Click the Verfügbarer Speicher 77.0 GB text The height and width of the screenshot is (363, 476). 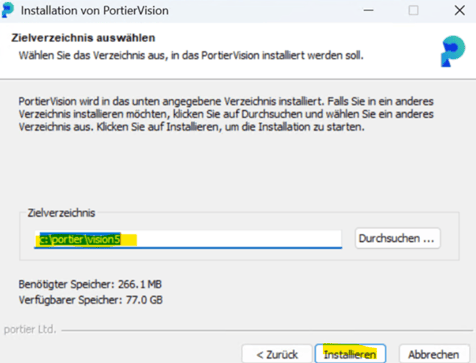(91, 300)
